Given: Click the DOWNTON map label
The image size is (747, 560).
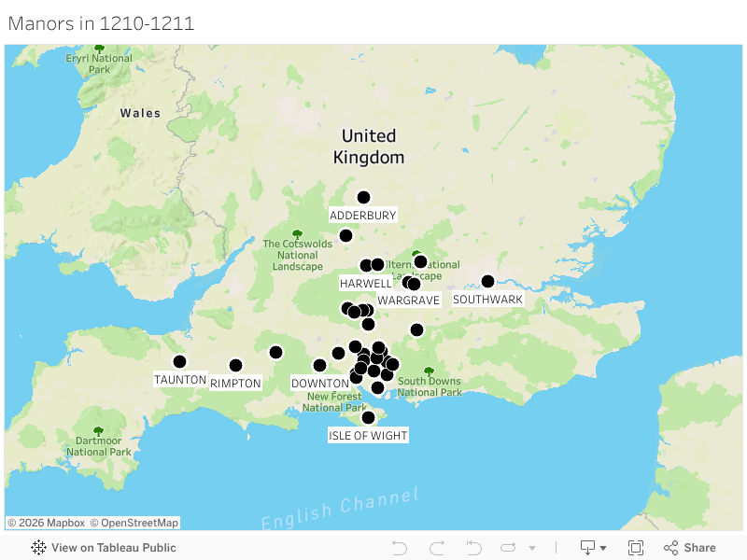Looking at the screenshot, I should click(x=320, y=384).
